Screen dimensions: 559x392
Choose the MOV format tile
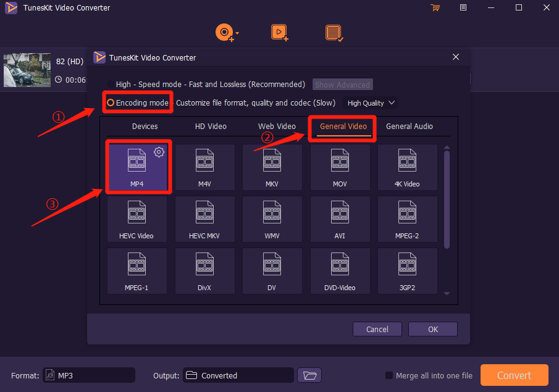[x=340, y=167]
